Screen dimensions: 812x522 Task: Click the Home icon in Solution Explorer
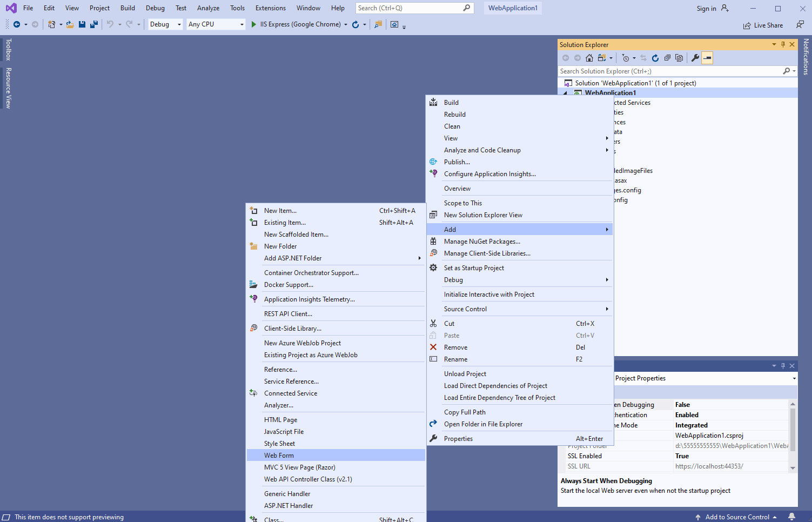[x=589, y=58]
